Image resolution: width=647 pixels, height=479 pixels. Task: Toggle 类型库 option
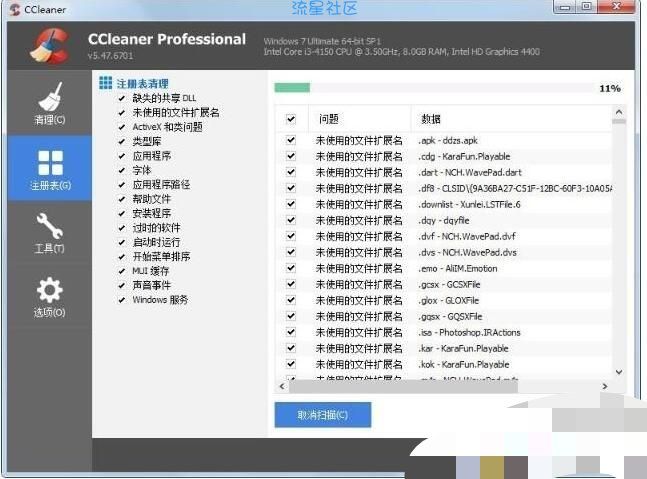tap(122, 142)
